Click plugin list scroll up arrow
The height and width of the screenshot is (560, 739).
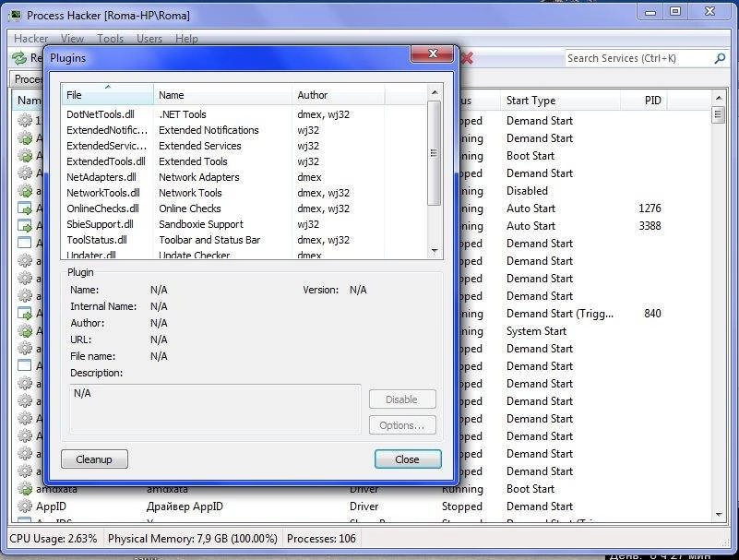click(x=435, y=92)
